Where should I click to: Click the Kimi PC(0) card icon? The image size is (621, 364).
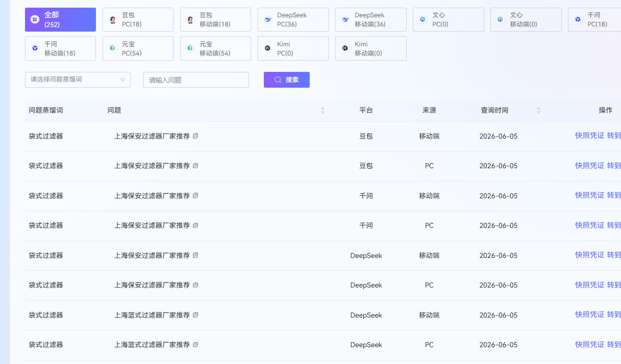(268, 48)
